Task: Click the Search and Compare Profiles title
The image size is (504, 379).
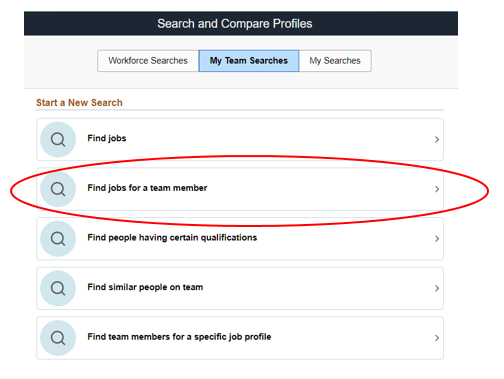Action: tap(235, 24)
